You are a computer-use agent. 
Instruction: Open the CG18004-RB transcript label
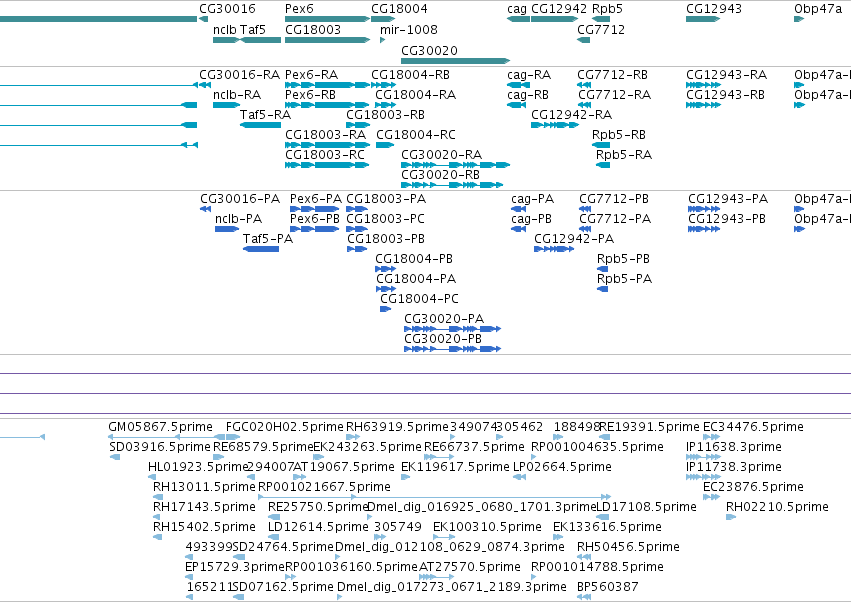(x=410, y=74)
